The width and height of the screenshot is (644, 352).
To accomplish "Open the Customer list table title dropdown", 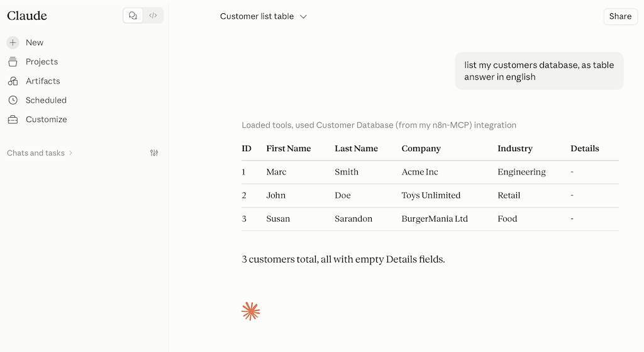I will coord(264,16).
